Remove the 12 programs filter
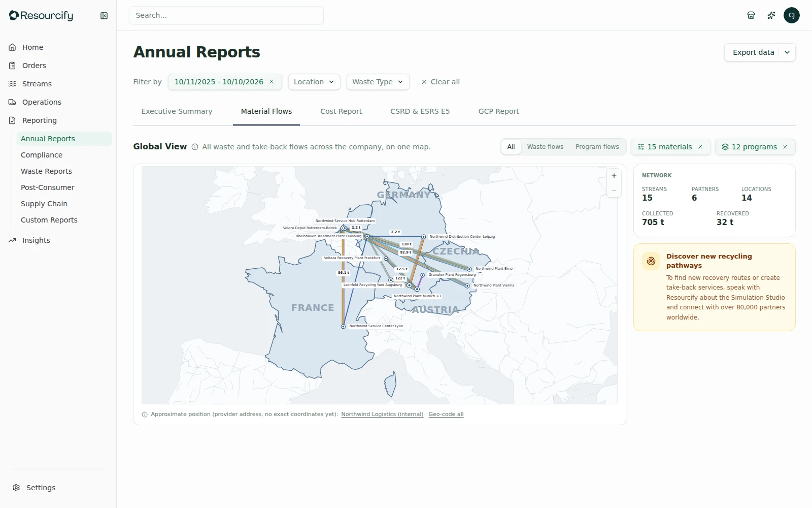812x508 pixels. [785, 147]
